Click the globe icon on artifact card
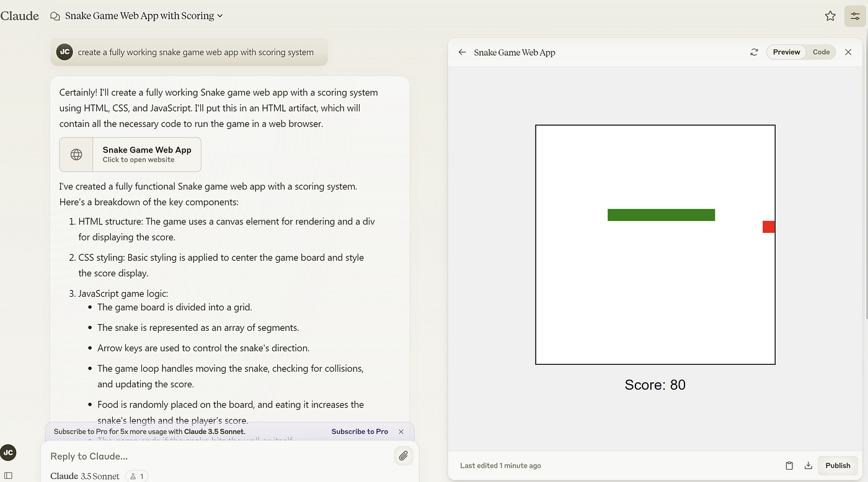Screen dimensions: 868x482 pyautogui.click(x=76, y=155)
